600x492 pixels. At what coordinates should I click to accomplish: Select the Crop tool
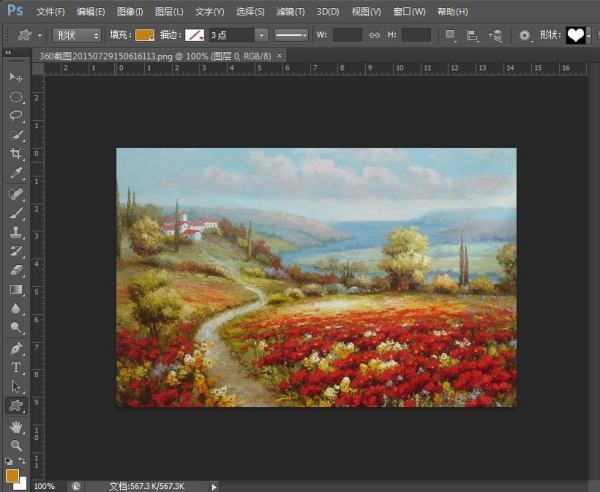(16, 154)
